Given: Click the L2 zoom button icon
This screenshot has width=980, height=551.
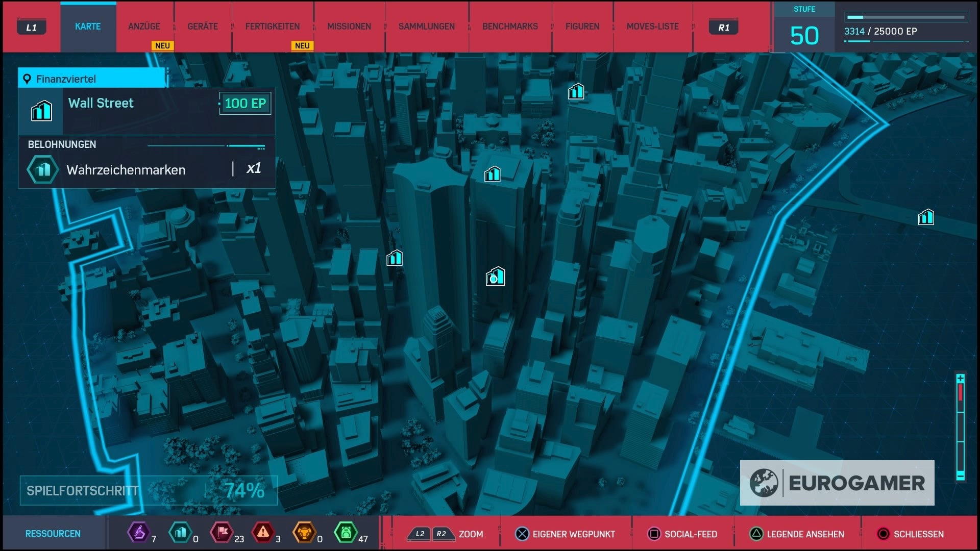Looking at the screenshot, I should coord(419,534).
